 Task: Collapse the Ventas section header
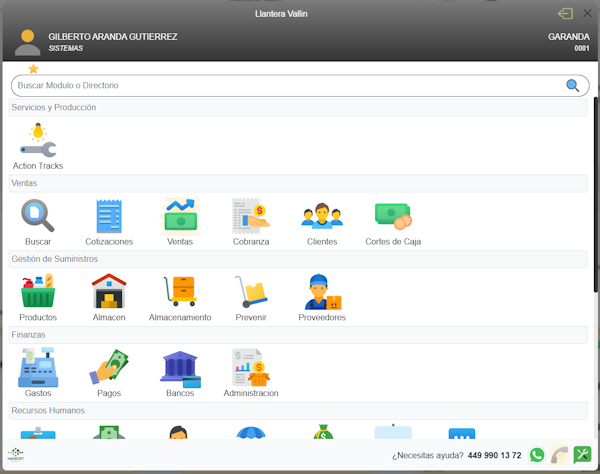click(x=298, y=183)
